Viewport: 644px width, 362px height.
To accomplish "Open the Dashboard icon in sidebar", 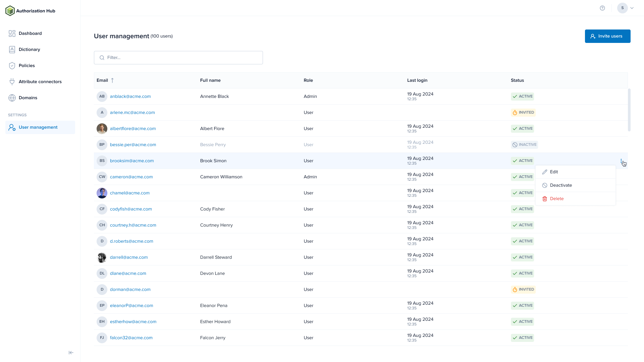I will 12,34.
